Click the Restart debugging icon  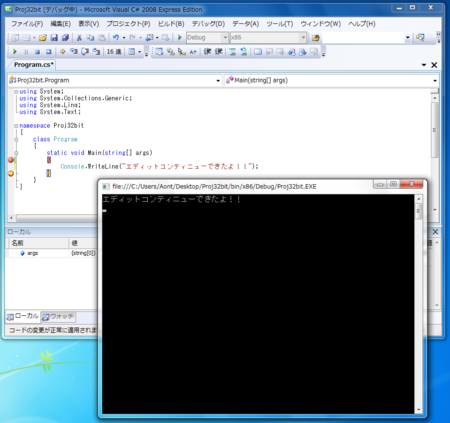(49, 52)
